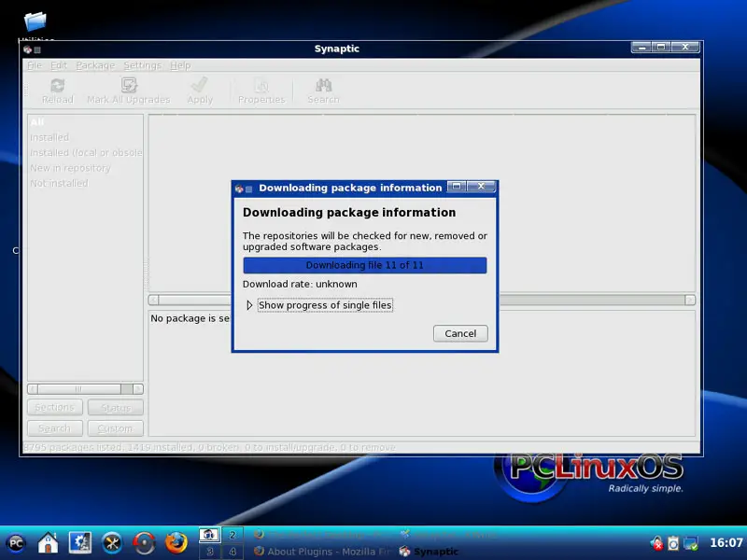Click the Downloading file 11 of 11 progress bar
747x560 pixels.
coord(365,265)
